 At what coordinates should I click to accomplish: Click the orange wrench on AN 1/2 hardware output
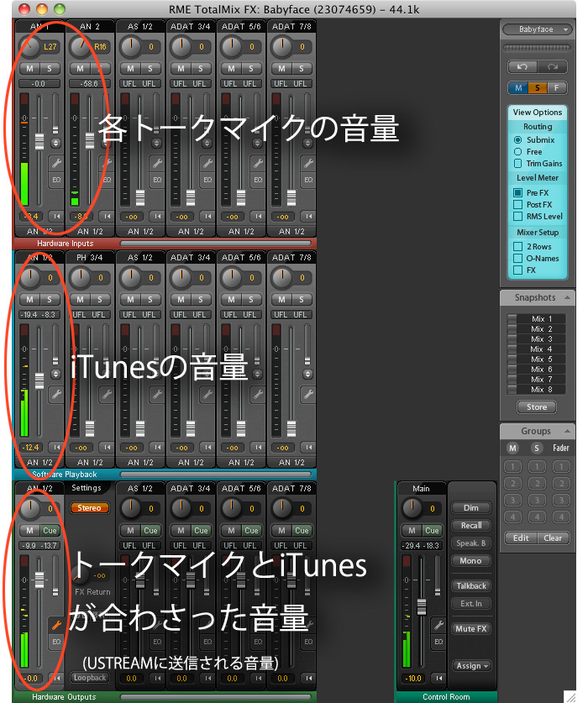click(x=56, y=625)
